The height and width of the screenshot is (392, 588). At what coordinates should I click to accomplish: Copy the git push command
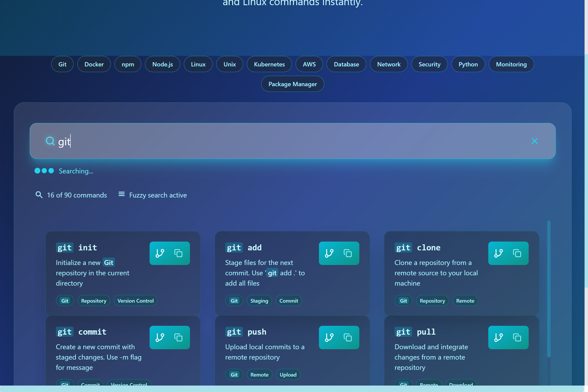(348, 337)
